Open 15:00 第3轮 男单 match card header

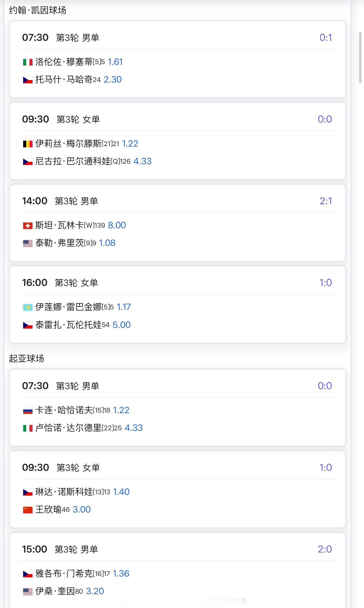tap(177, 549)
